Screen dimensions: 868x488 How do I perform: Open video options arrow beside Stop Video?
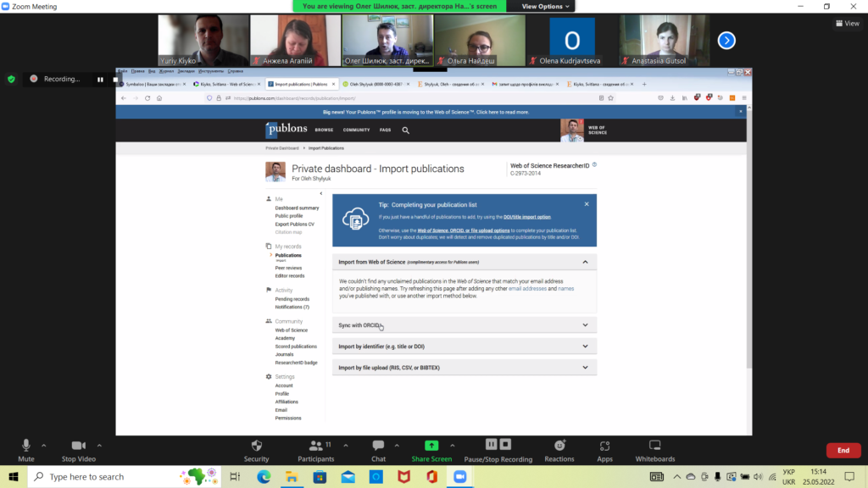[99, 446]
